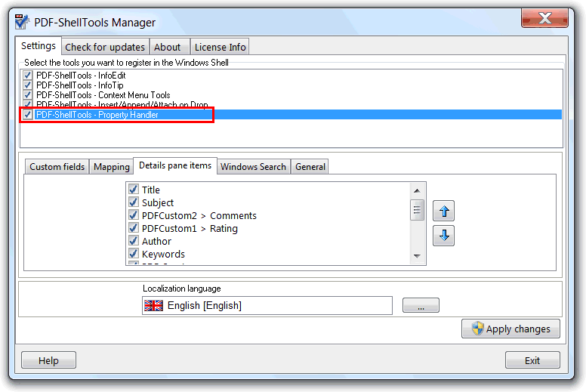Switch to the Settings tab
Image resolution: width=586 pixels, height=392 pixels.
click(39, 46)
